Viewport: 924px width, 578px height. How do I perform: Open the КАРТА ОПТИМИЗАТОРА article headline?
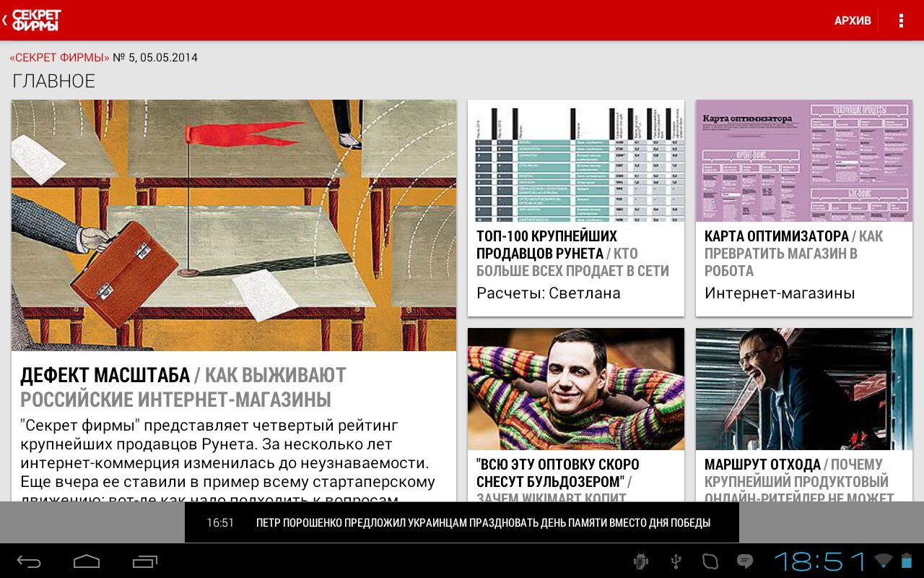(x=793, y=254)
